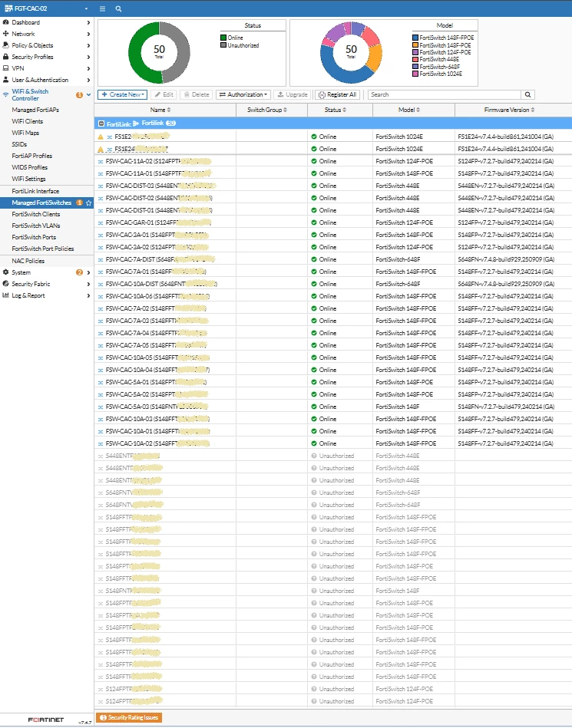Select the FSW-CAC-10A-DIST switch row
572x728 pixels.
333,284
